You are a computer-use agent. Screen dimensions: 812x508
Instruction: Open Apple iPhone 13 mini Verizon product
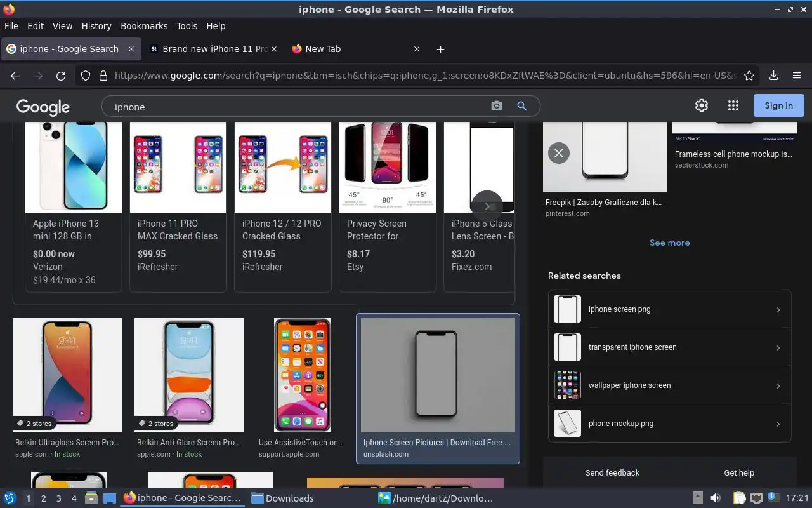tap(74, 206)
